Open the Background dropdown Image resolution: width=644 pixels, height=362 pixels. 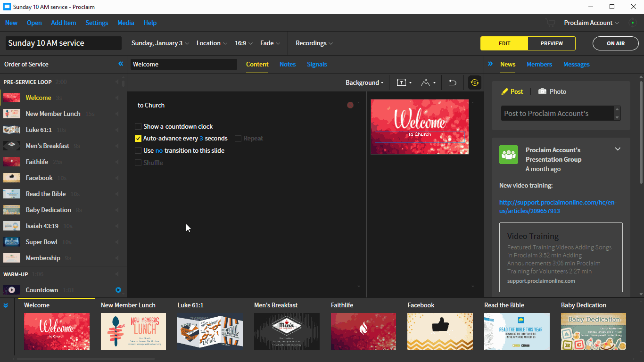[x=364, y=82]
